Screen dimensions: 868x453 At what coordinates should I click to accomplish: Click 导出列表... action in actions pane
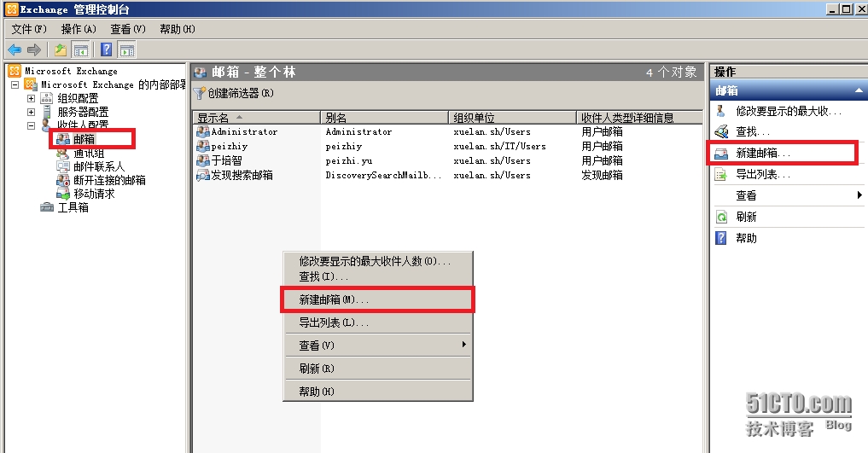pos(763,174)
